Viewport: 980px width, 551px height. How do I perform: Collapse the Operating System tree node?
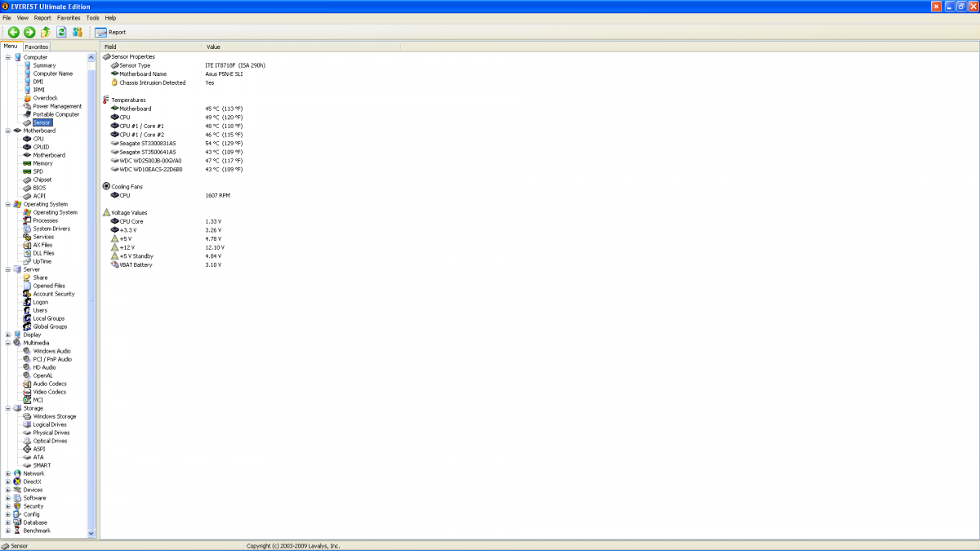[x=8, y=204]
